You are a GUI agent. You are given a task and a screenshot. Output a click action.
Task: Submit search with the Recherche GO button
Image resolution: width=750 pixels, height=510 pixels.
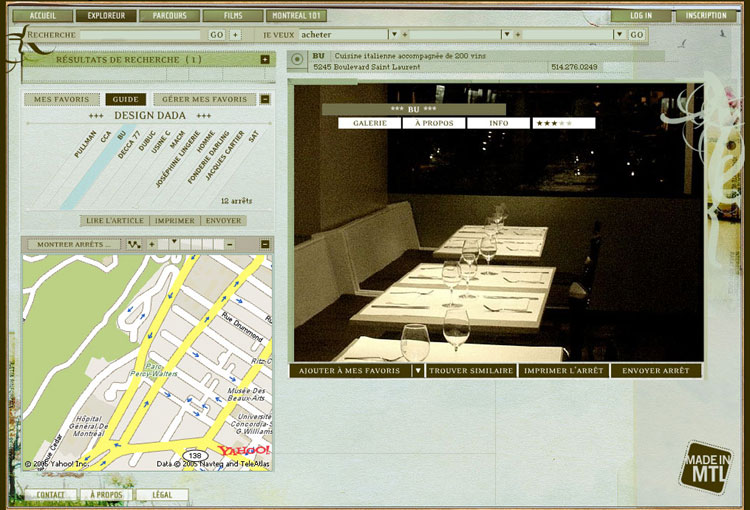click(x=217, y=35)
